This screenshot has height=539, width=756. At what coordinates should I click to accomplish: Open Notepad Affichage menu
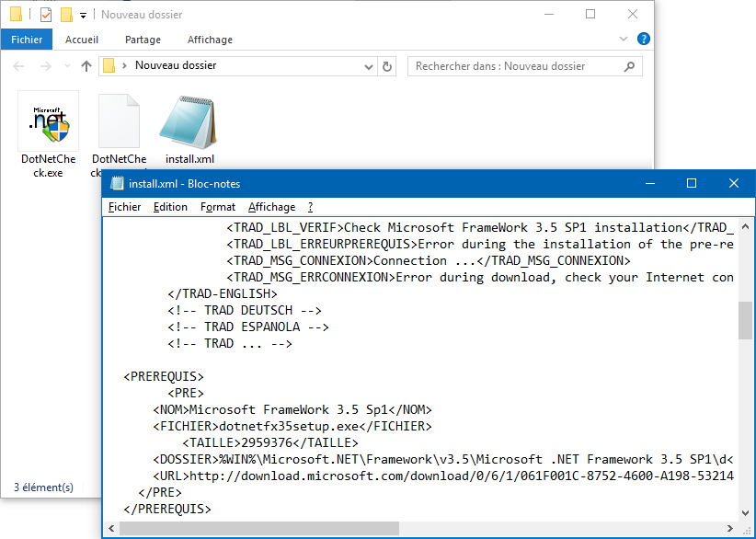point(271,207)
